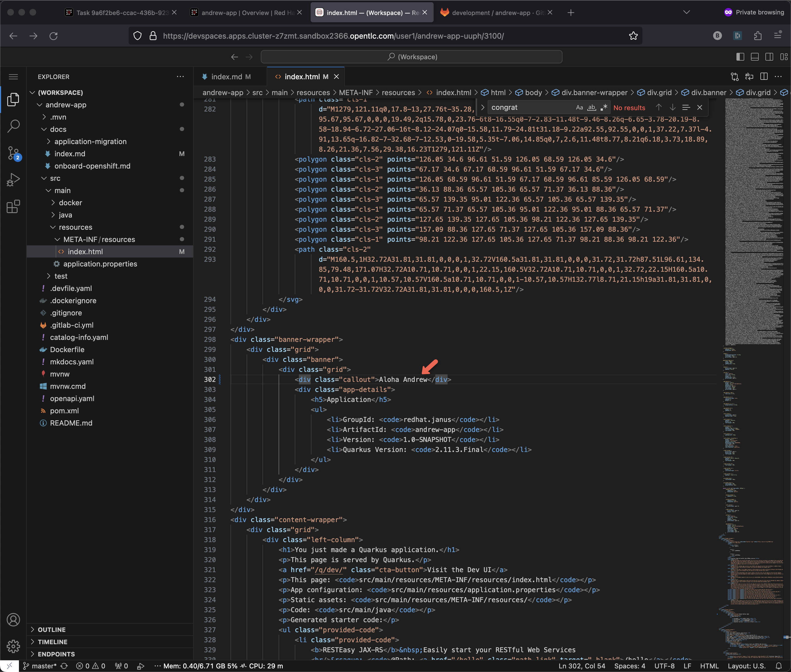The image size is (791, 672).
Task: Open pom.xml in the explorer
Action: pos(64,411)
